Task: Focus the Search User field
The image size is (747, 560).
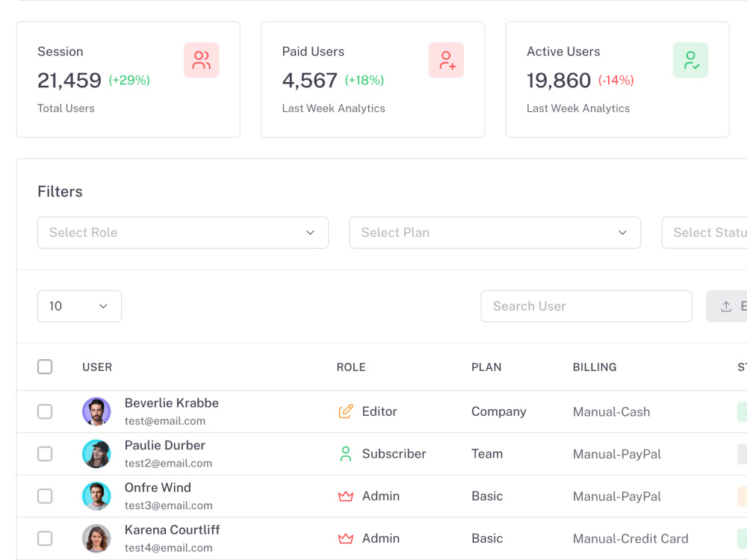Action: [586, 306]
